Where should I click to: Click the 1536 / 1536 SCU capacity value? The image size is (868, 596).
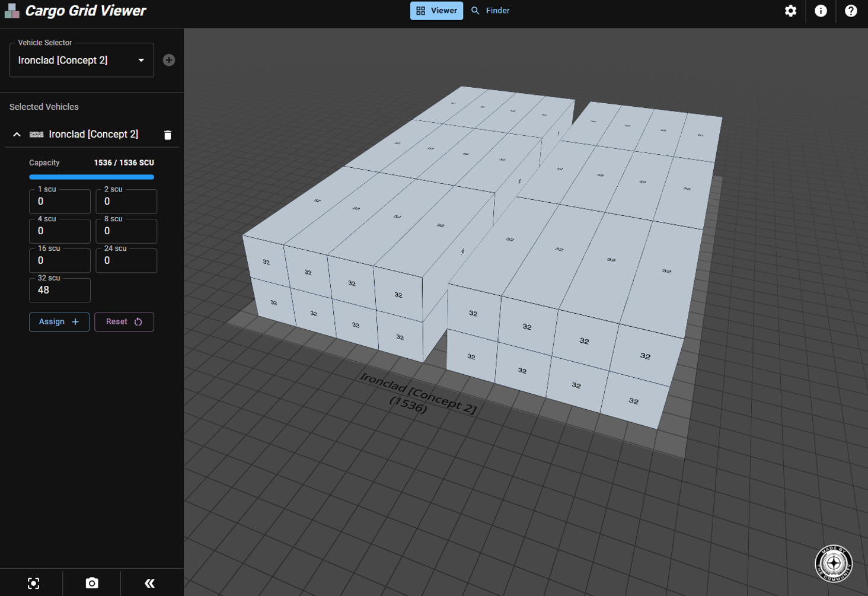124,162
